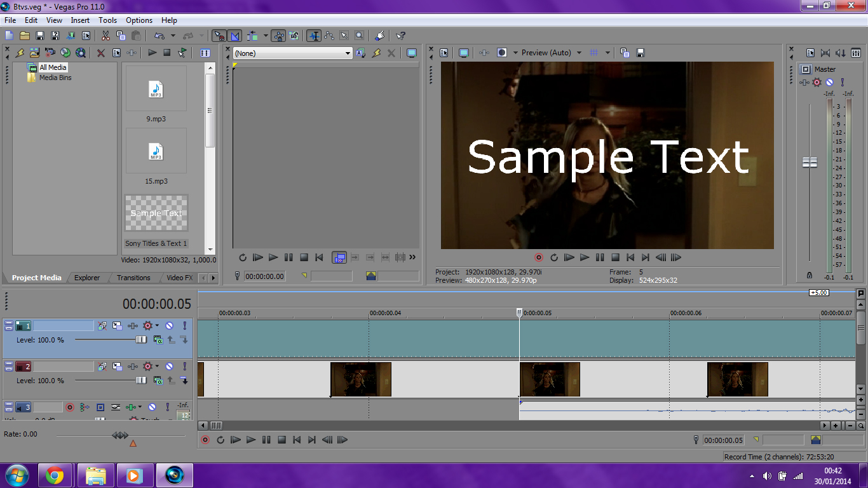The image size is (868, 488).
Task: Open Google Chrome from the taskbar
Action: coord(55,475)
